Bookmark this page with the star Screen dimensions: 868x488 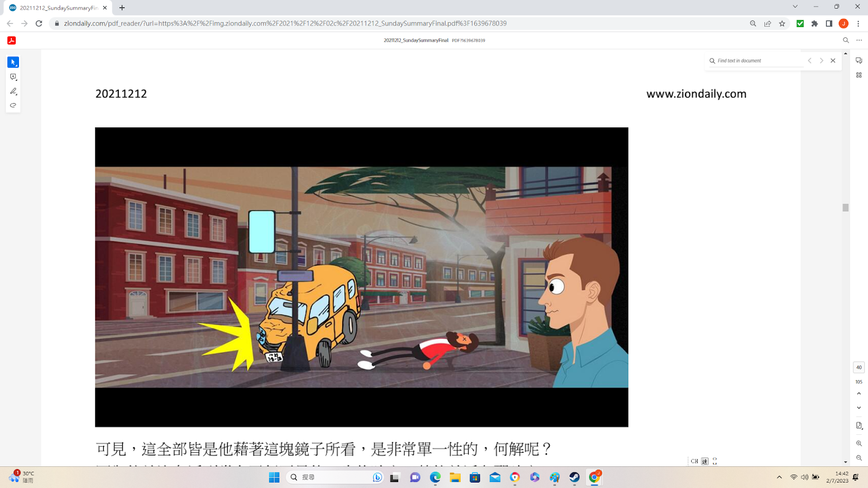pos(782,23)
